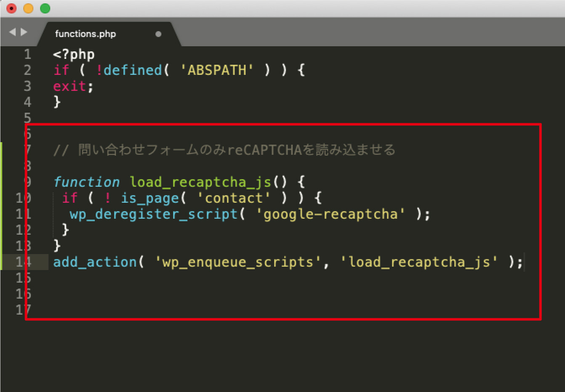This screenshot has width=565, height=392.
Task: Click the unsaved dot on functions.php tab
Action: tap(158, 34)
